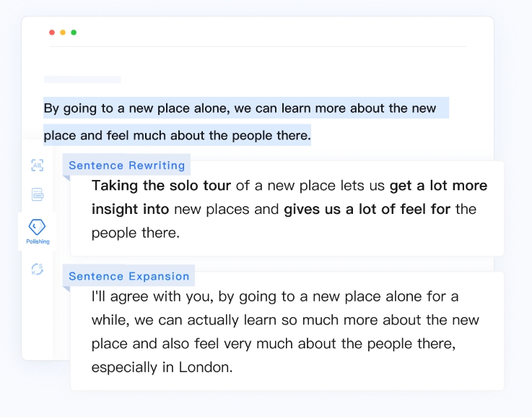Viewport: 532px width, 417px height.
Task: Activate the Polishing diamond icon
Action: (37, 227)
